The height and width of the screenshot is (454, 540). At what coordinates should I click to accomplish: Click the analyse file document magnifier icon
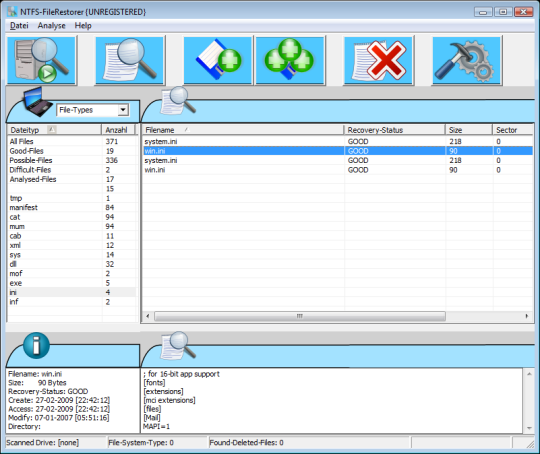click(129, 60)
